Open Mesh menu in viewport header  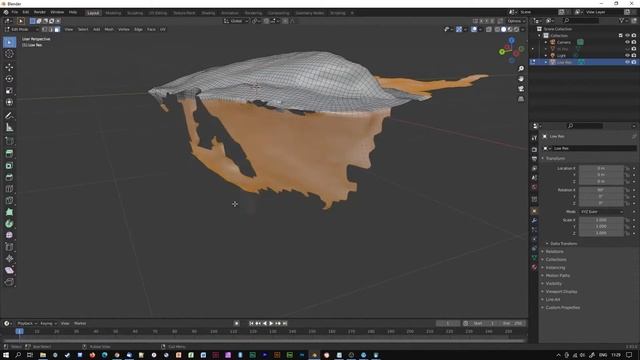pos(109,29)
